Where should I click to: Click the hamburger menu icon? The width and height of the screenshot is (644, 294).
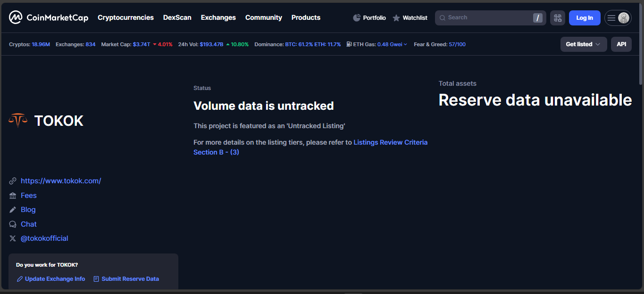click(611, 18)
